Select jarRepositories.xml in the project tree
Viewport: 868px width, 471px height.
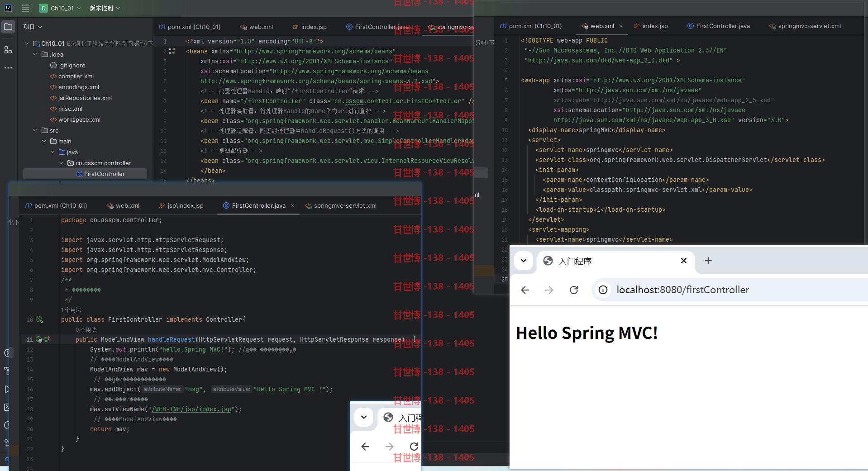(81, 98)
